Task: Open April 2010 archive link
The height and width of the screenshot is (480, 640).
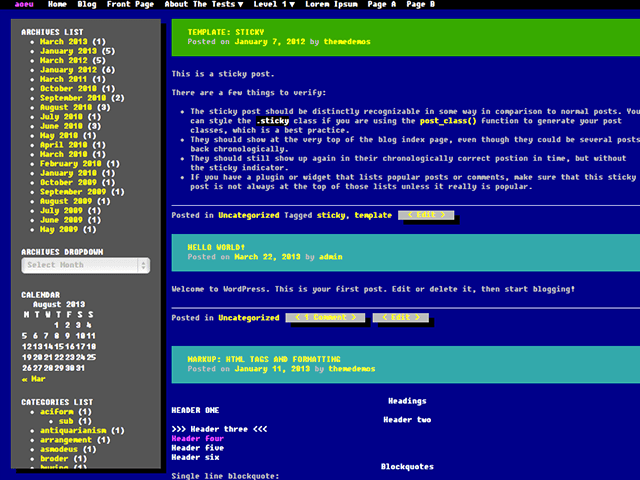Action: point(64,145)
